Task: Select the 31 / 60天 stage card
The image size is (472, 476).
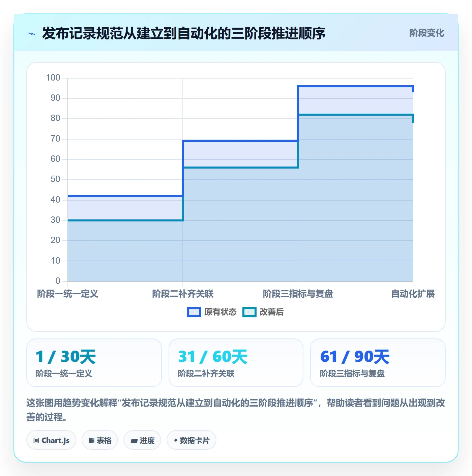Action: point(236,363)
